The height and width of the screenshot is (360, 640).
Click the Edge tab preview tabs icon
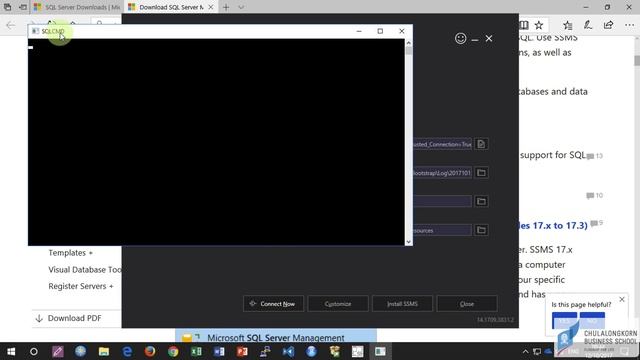pyautogui.click(x=7, y=7)
